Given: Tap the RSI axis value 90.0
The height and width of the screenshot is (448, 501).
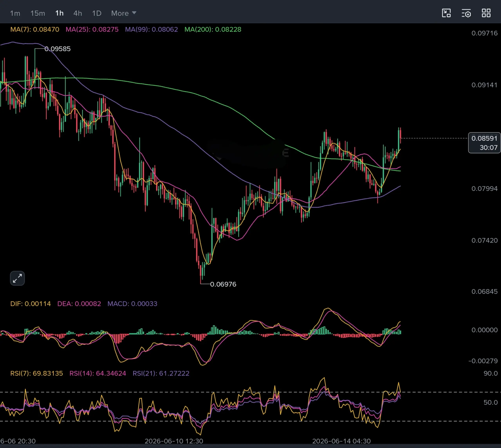Looking at the screenshot, I should 490,373.
